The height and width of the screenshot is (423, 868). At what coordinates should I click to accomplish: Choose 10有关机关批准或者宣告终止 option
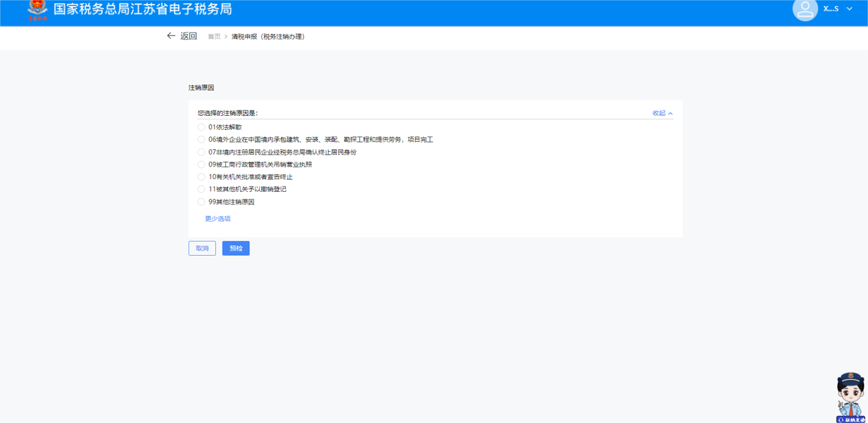click(x=201, y=177)
